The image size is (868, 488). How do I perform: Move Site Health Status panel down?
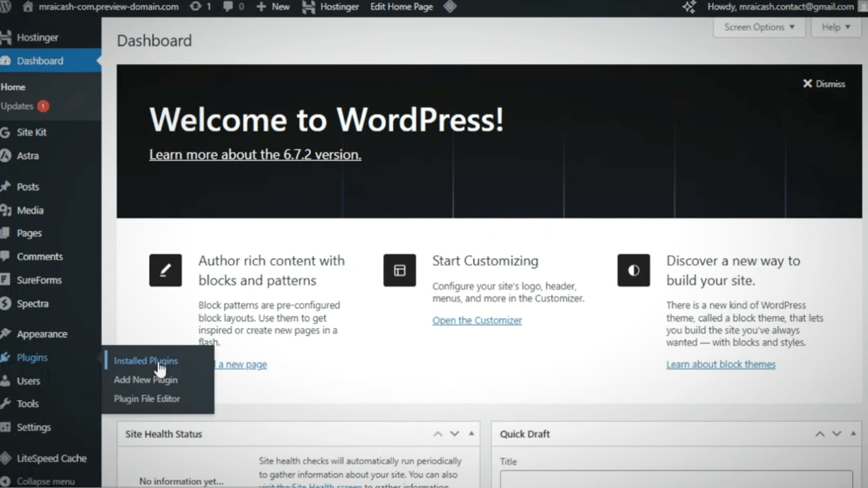(455, 434)
